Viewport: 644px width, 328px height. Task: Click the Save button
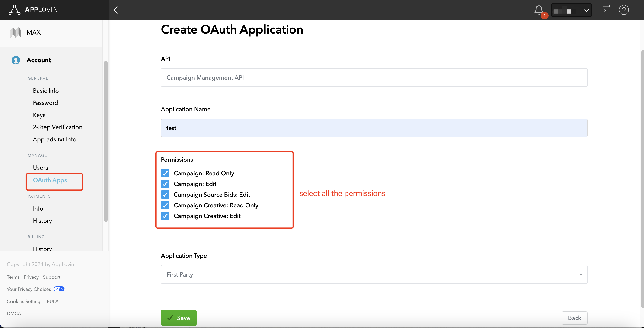(x=178, y=318)
